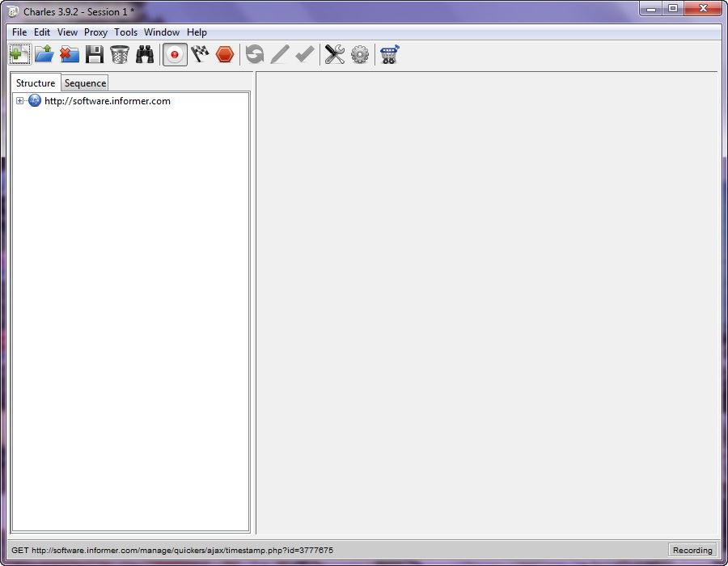Close the current session with the red X icon
728x566 pixels.
[x=70, y=54]
